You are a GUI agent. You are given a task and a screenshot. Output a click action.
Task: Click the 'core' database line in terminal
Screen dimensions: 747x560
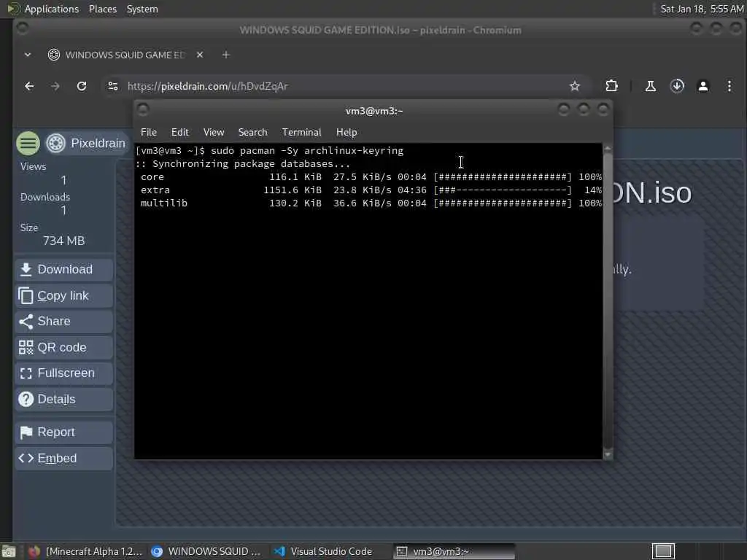click(370, 176)
